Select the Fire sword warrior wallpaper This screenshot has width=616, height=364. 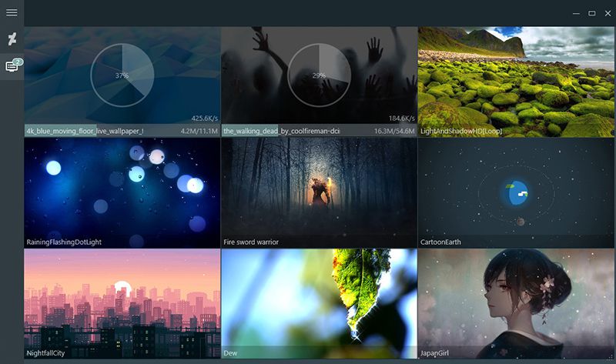(319, 193)
